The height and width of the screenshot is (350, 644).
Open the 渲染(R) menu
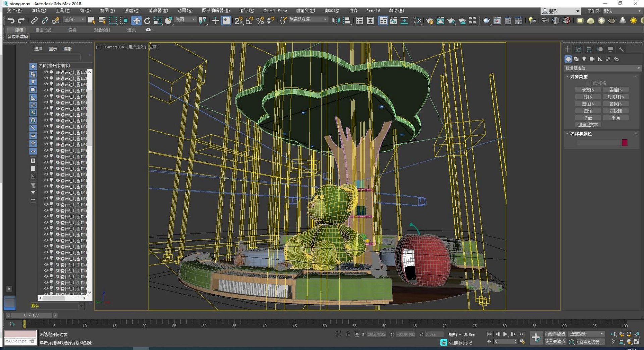tap(247, 11)
